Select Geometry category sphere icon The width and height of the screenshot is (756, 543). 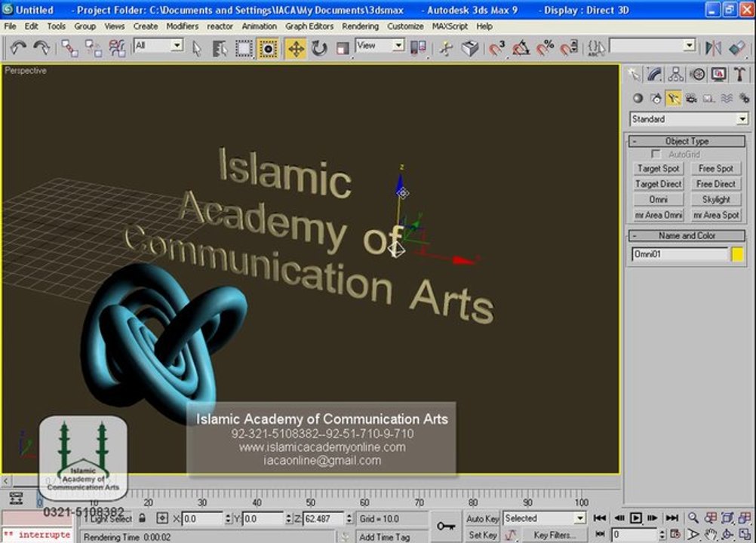point(638,98)
